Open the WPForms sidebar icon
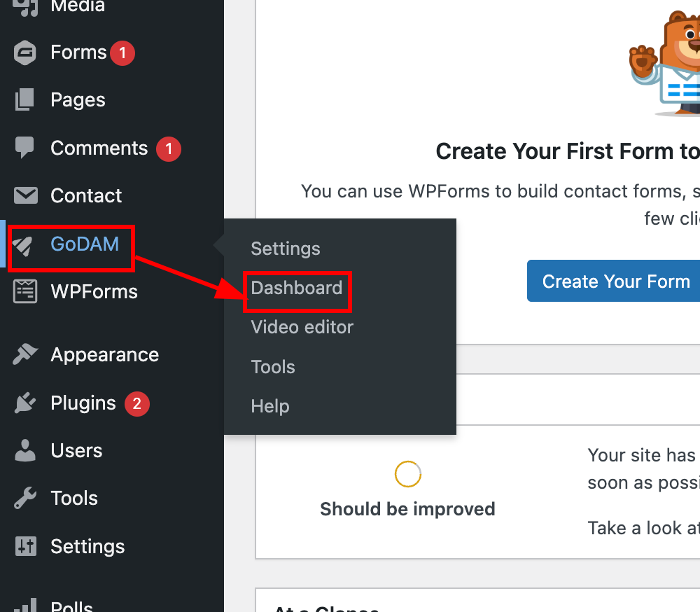 25,292
